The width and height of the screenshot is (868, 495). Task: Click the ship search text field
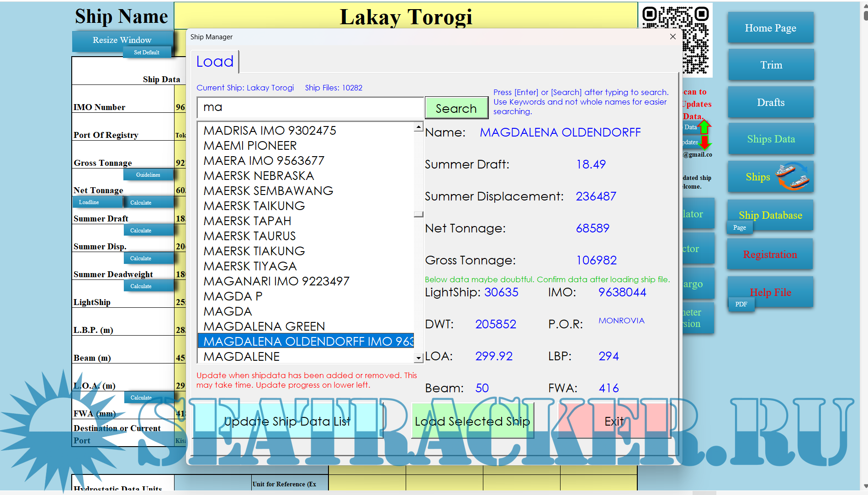310,108
